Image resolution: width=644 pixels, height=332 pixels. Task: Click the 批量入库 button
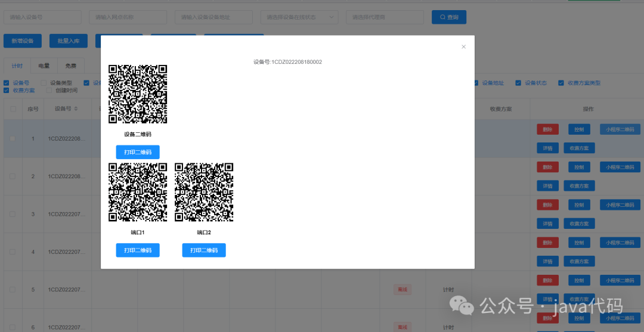(x=69, y=41)
